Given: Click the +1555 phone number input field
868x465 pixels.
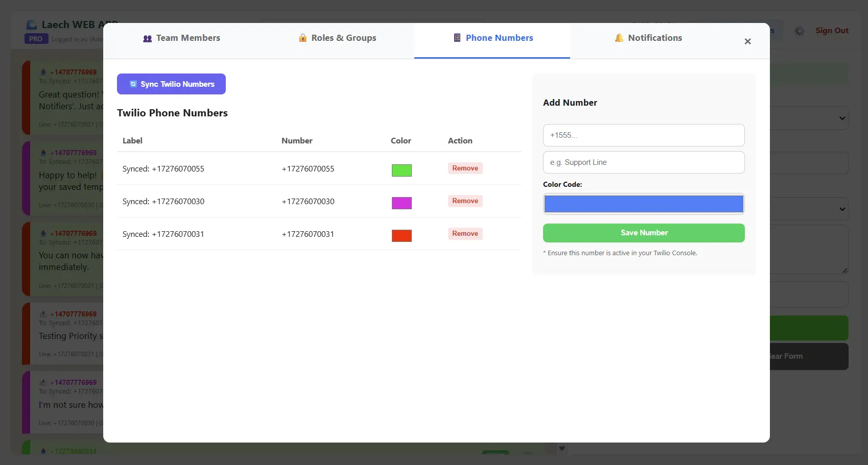Looking at the screenshot, I should 643,135.
